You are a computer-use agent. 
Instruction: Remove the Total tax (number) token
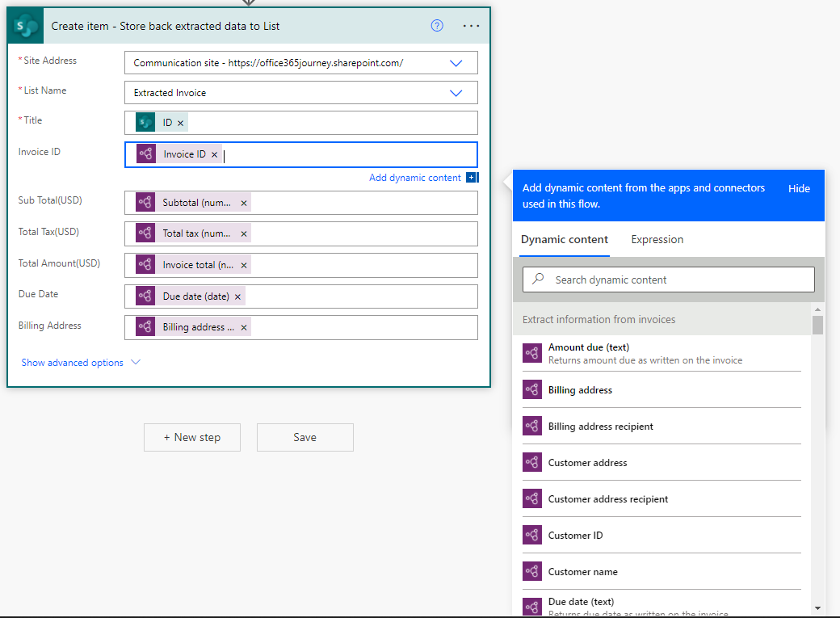point(244,234)
